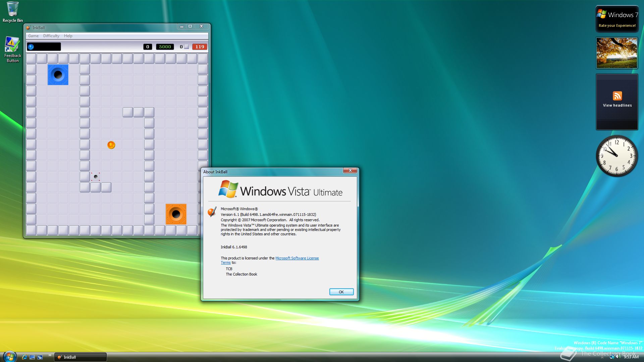Click the black score box showing 0
644x362 pixels.
pos(148,47)
